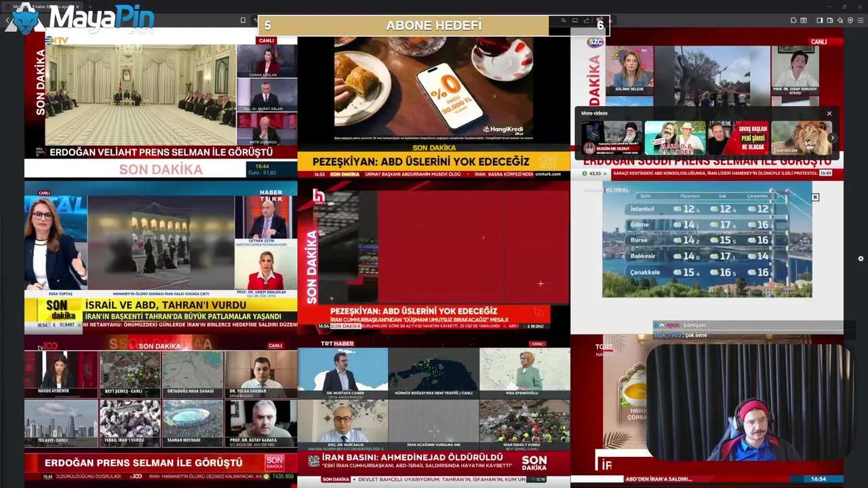The image size is (868, 488).
Task: Click the tv100 multi-panel stream tile
Action: [x=161, y=410]
